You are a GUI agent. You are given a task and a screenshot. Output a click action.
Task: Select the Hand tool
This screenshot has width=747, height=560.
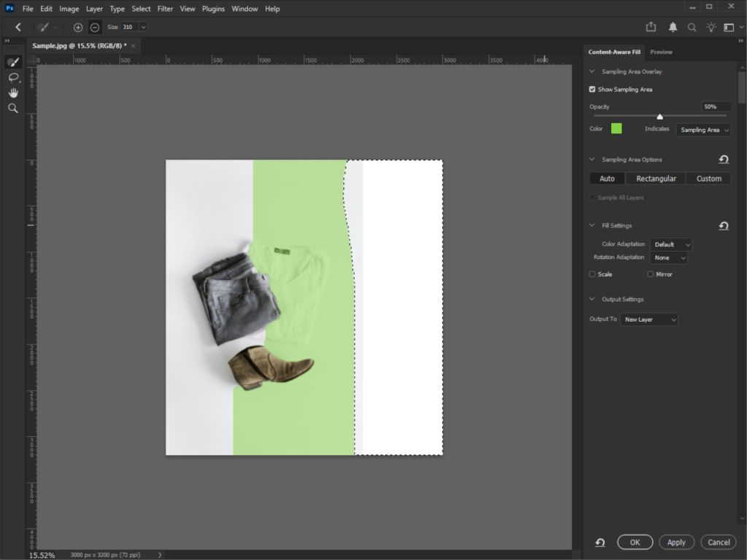tap(13, 93)
